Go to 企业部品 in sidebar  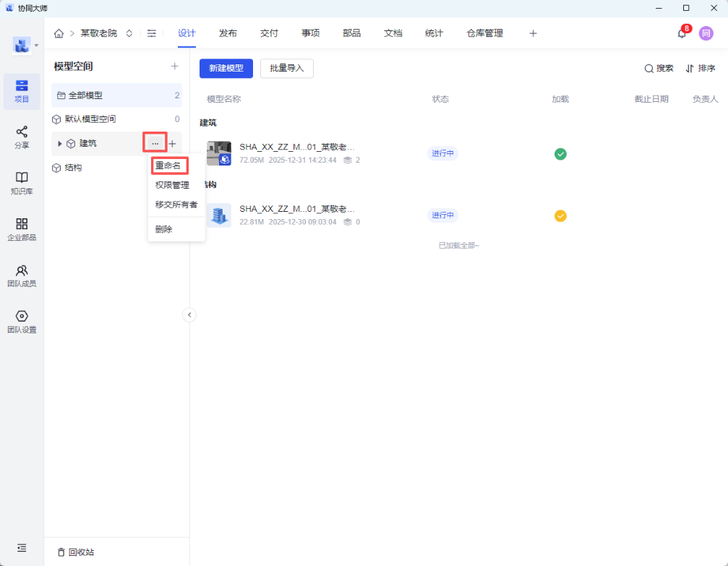coord(22,229)
